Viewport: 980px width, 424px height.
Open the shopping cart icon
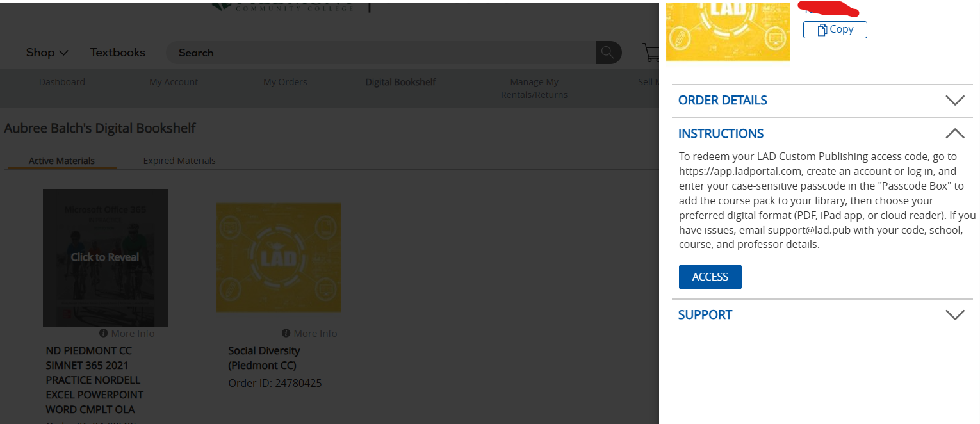pos(651,53)
